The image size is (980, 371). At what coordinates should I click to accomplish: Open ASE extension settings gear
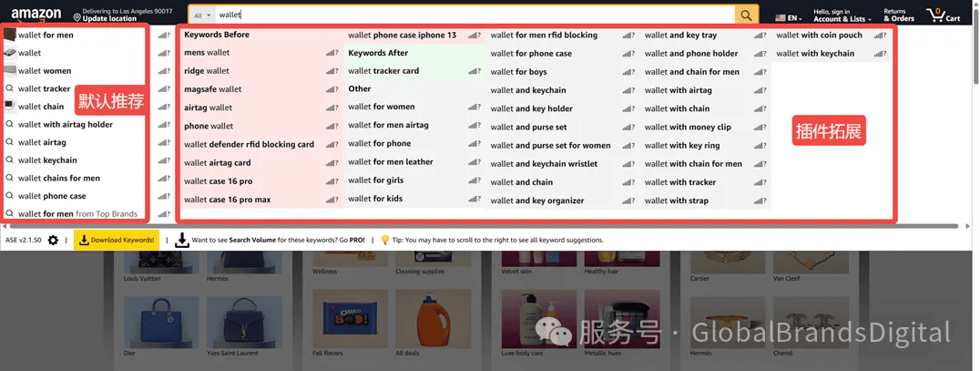click(x=53, y=241)
